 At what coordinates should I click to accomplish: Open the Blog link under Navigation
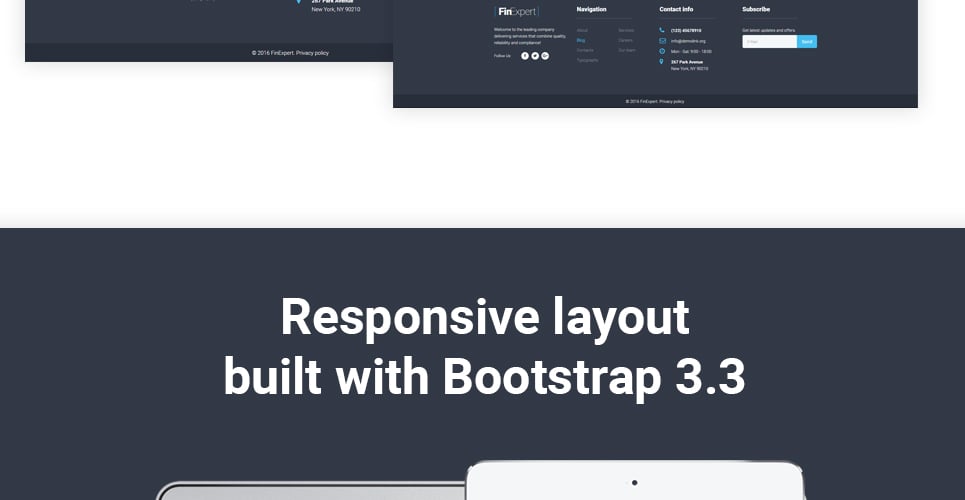tap(581, 40)
